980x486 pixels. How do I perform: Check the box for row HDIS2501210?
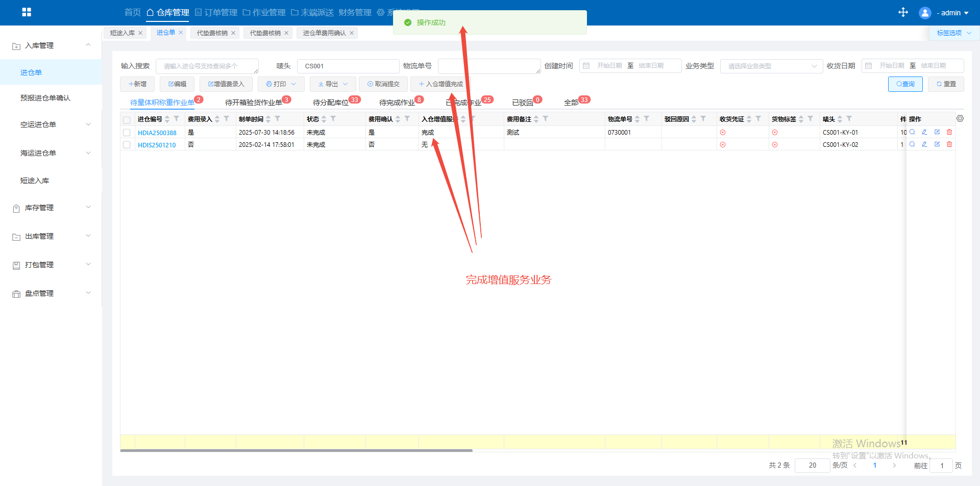coord(127,145)
